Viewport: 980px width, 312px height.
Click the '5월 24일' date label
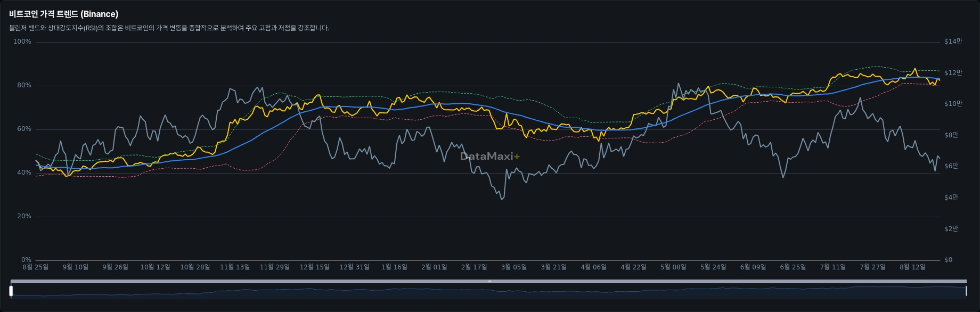713,267
